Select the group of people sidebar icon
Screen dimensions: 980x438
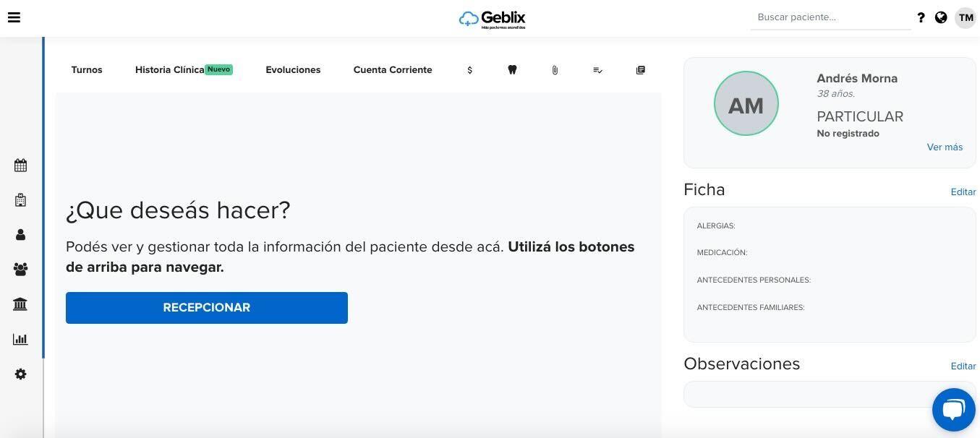pyautogui.click(x=20, y=270)
